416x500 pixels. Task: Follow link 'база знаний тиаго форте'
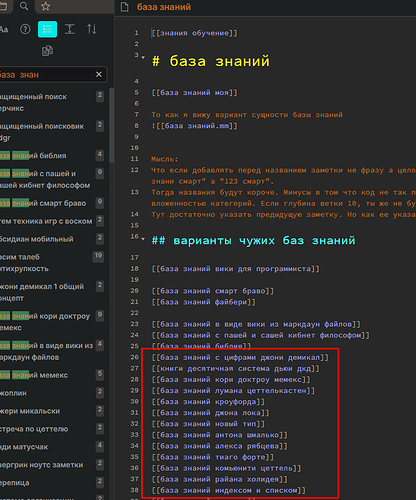212,457
